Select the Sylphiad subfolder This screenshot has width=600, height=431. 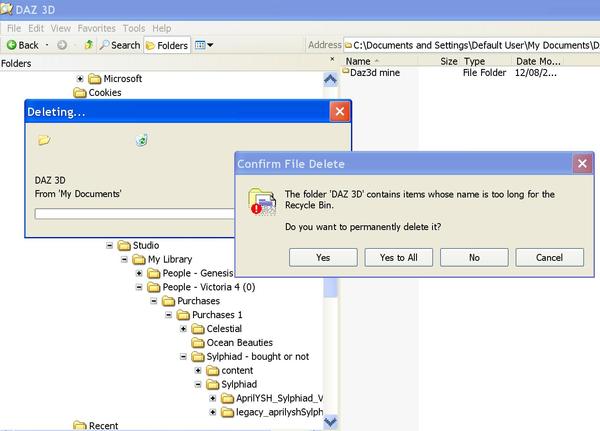tap(232, 384)
